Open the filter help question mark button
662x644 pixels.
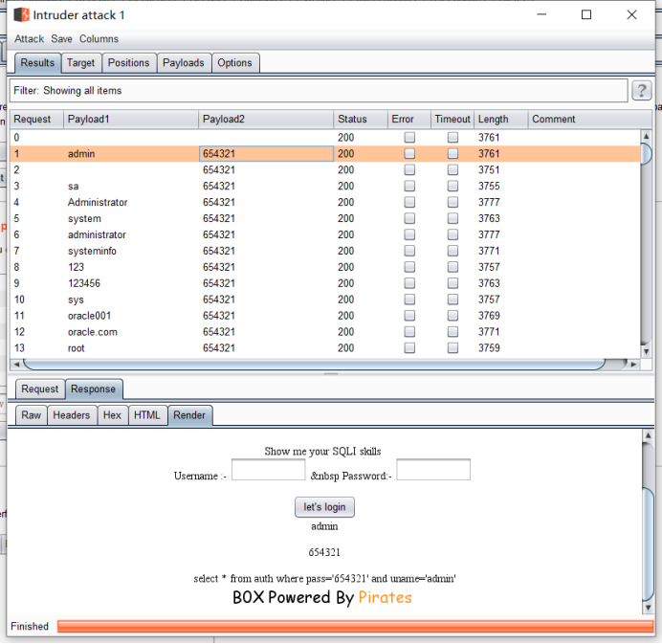pos(641,90)
